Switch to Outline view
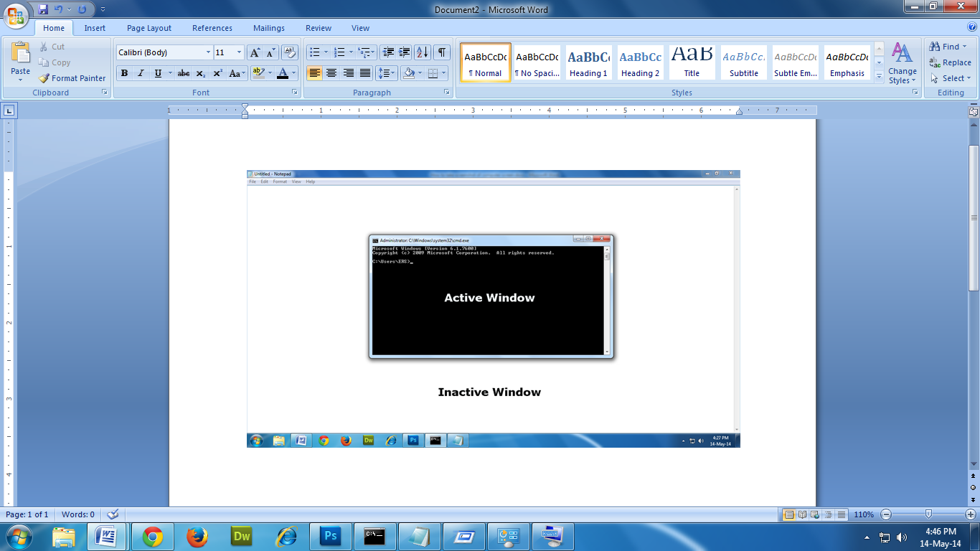 [828, 514]
